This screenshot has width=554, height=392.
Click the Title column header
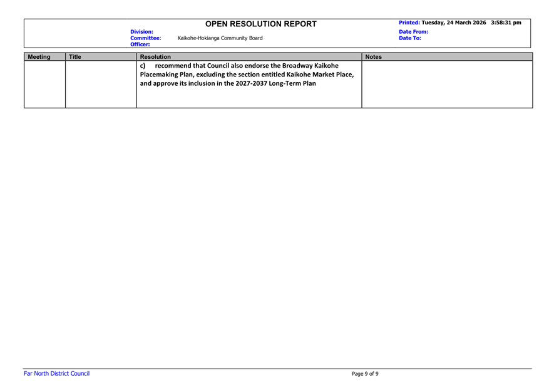pos(75,57)
